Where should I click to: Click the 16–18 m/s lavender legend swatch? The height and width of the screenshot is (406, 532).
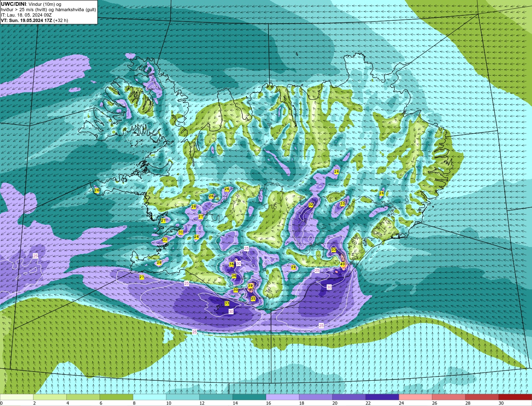coord(283,397)
